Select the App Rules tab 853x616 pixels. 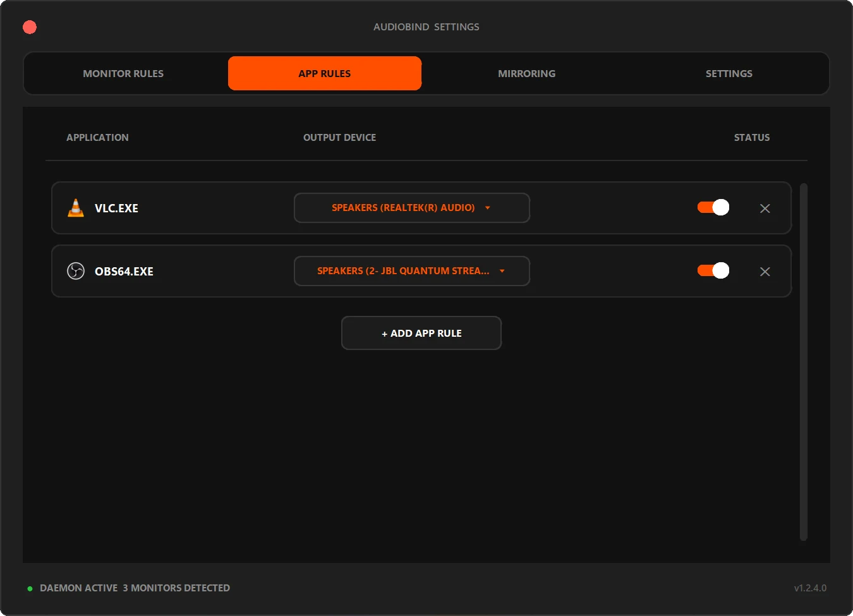click(x=325, y=73)
